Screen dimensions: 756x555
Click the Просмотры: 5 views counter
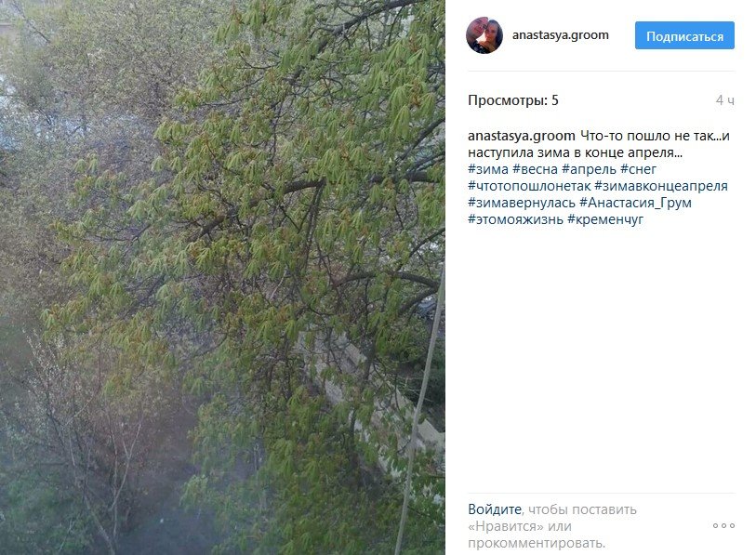513,100
